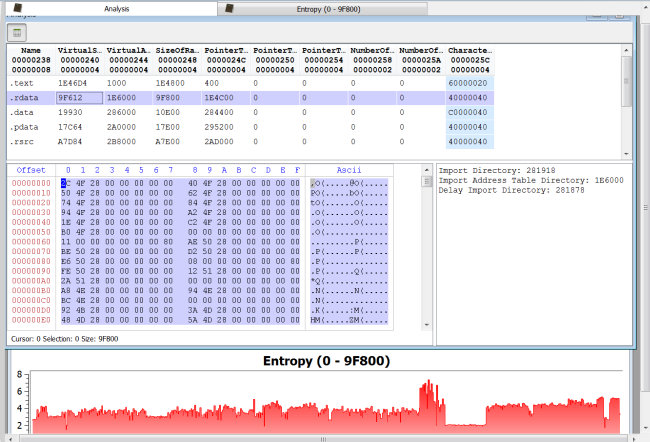Click the bottom scrollbar right arrow

pos(634,439)
